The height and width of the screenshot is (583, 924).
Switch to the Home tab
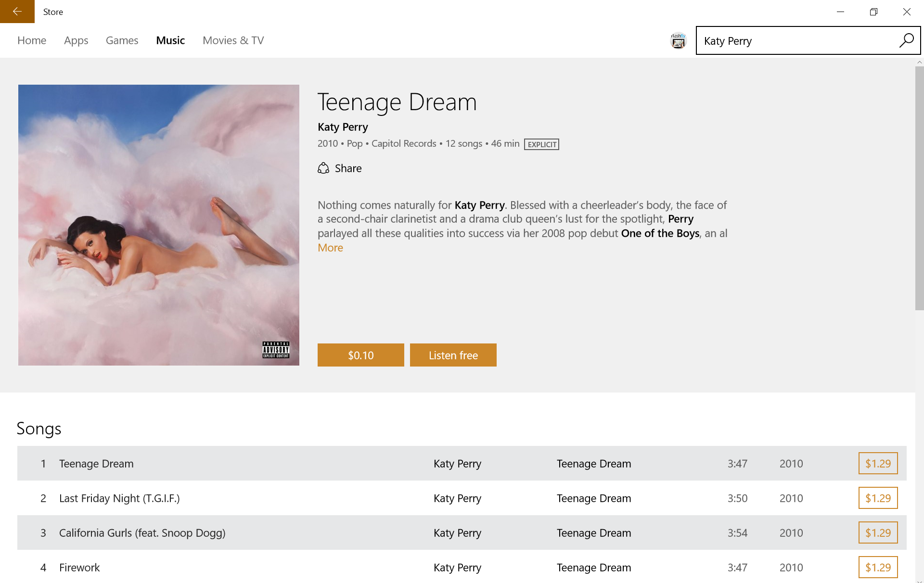(32, 40)
